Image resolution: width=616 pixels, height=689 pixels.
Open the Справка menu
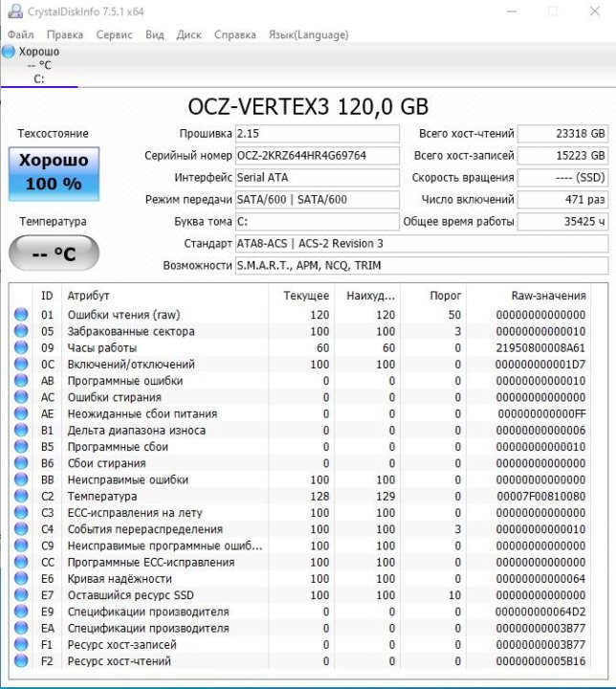tap(234, 34)
